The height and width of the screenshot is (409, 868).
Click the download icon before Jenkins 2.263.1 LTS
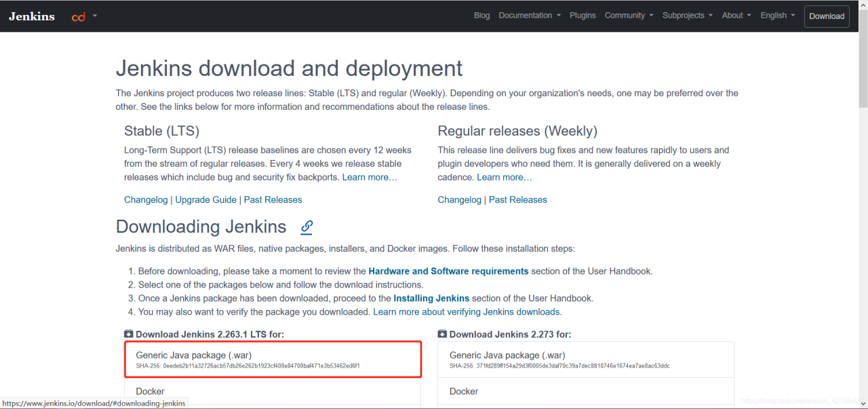pos(129,334)
